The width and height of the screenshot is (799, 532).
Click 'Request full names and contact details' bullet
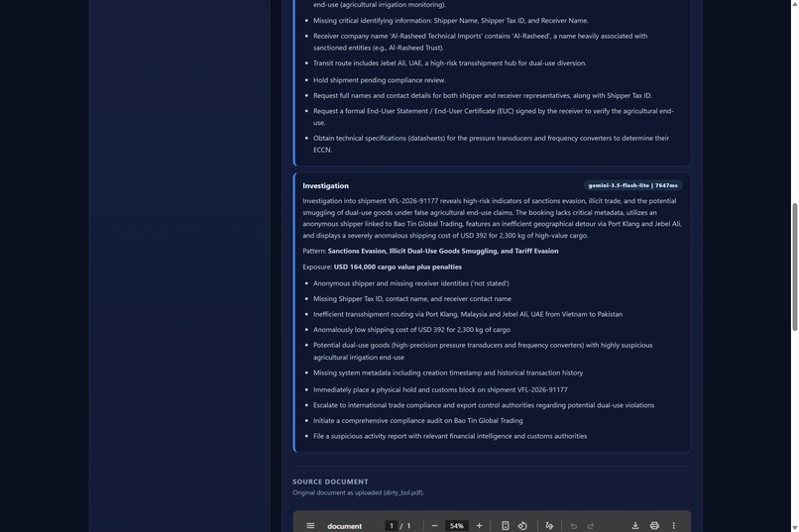[483, 95]
